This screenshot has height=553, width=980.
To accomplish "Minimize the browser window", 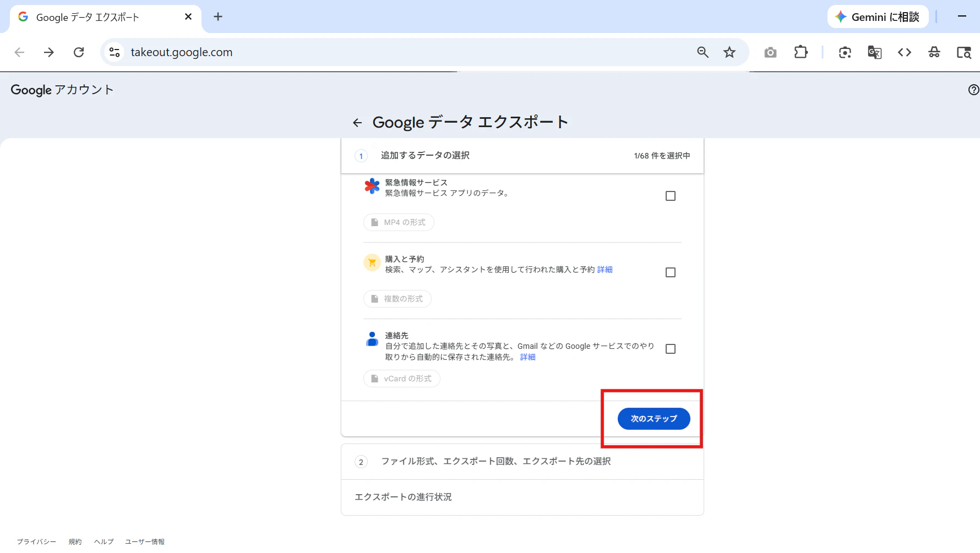I will pyautogui.click(x=962, y=17).
